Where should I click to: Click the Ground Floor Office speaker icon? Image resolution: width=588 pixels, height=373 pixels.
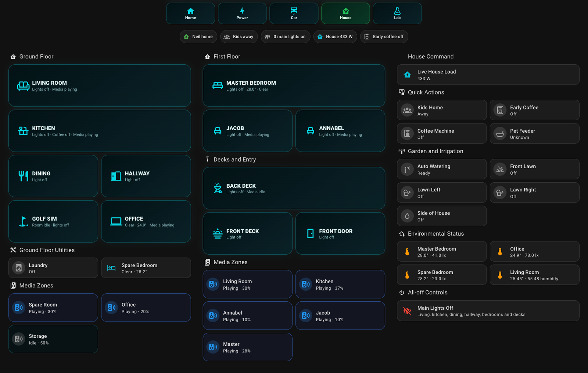(x=111, y=308)
